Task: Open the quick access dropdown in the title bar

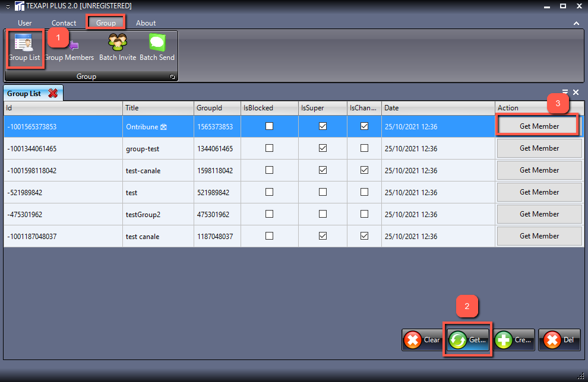Action: click(7, 6)
